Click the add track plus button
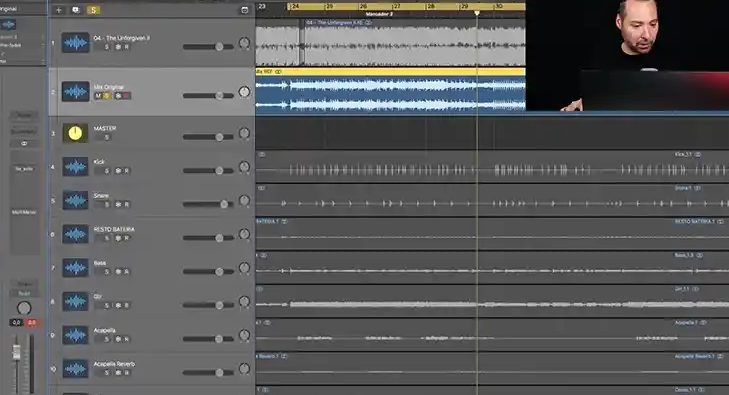The width and height of the screenshot is (729, 395). [59, 10]
